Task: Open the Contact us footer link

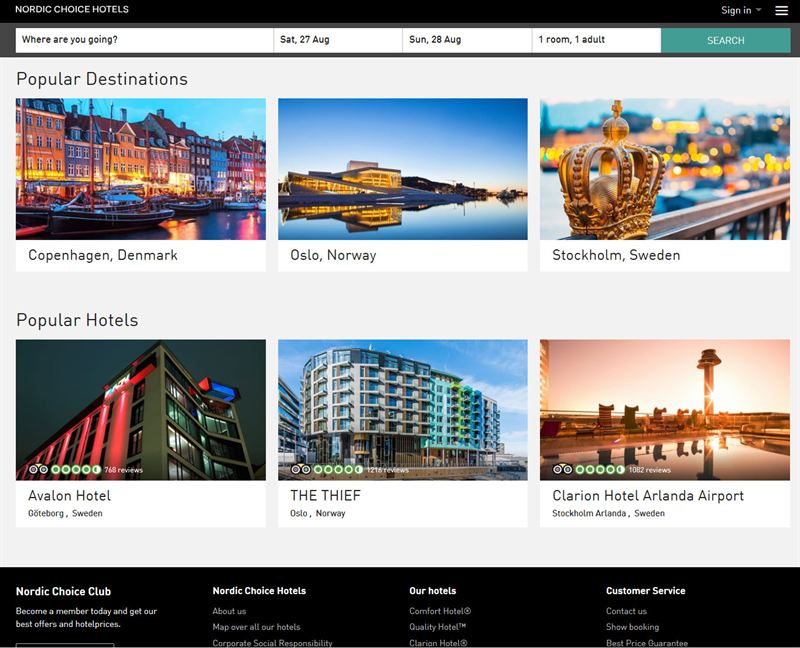Action: tap(626, 611)
